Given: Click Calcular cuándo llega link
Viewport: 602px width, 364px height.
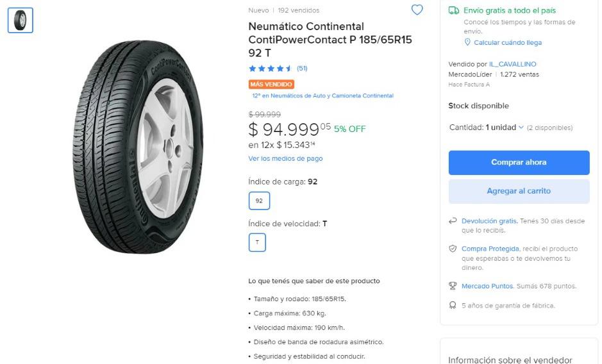Looking at the screenshot, I should pos(508,43).
